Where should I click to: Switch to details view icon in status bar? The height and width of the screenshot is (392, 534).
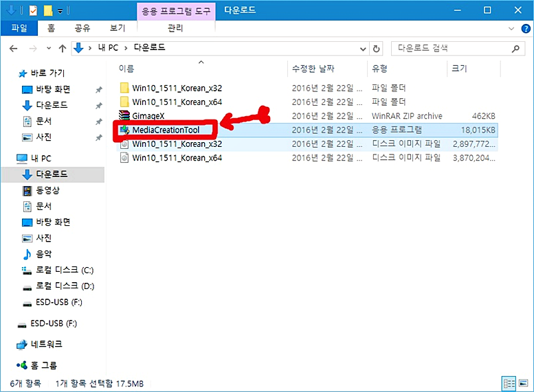[x=509, y=384]
